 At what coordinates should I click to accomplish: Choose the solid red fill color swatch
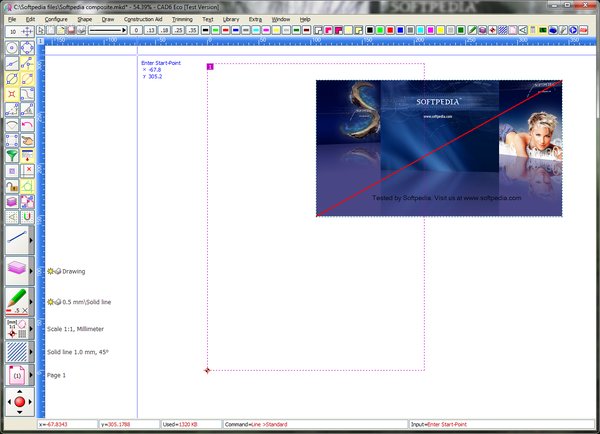click(x=390, y=30)
